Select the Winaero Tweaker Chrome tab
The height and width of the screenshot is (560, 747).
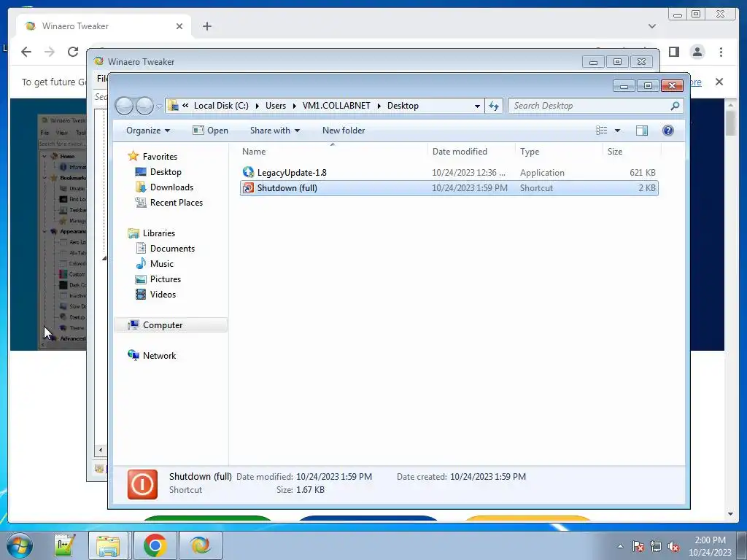(x=104, y=26)
